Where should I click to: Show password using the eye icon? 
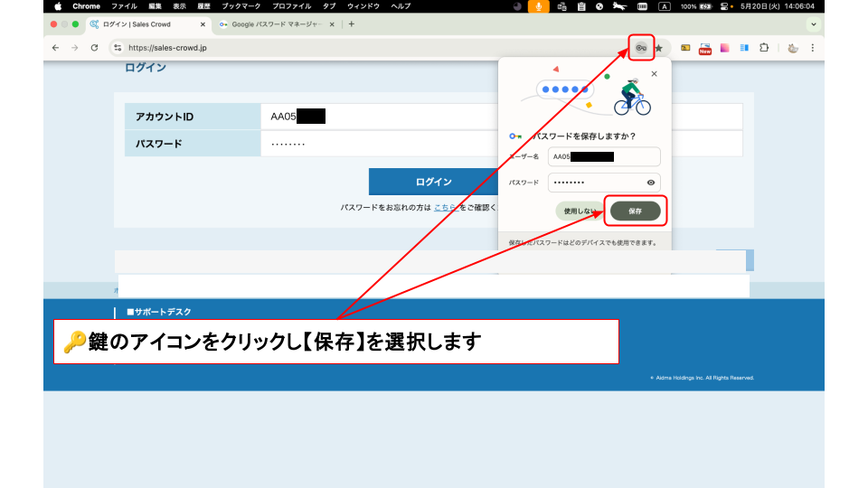(x=651, y=183)
